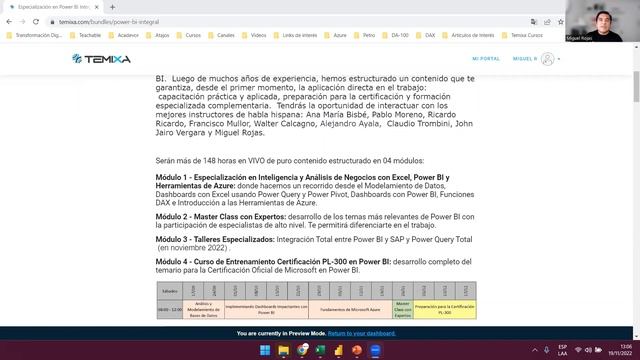Click the share page icon

pos(547,22)
